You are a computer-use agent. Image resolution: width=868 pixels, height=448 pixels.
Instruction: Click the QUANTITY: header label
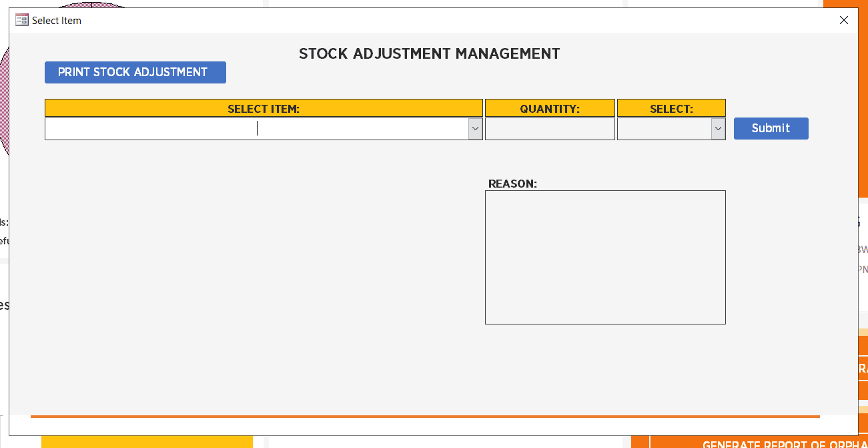tap(550, 108)
